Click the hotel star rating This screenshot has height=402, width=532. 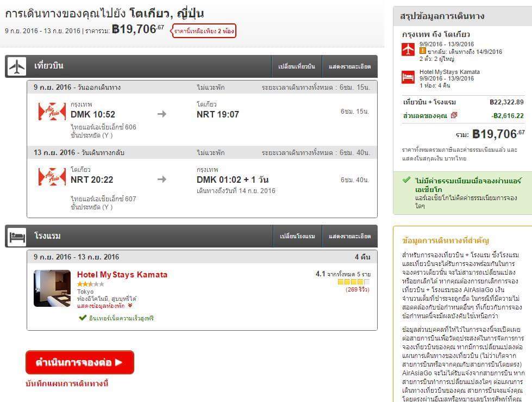[x=90, y=284]
